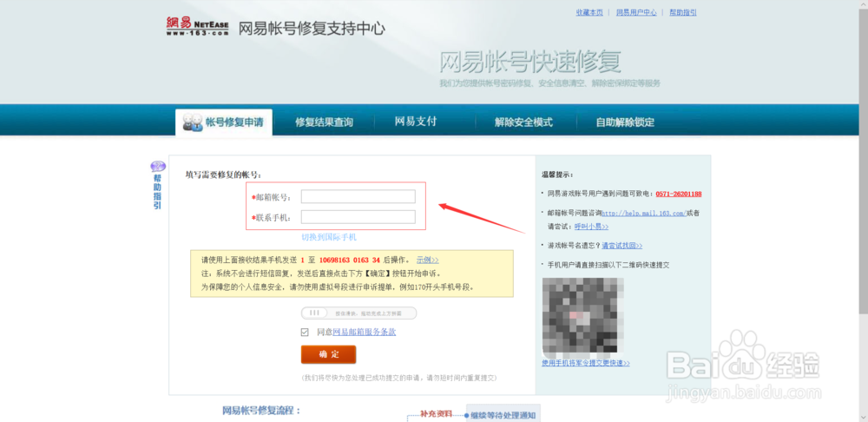Viewport: 868px width, 422px height.
Task: Click the NetEase 163 logo
Action: 197,27
